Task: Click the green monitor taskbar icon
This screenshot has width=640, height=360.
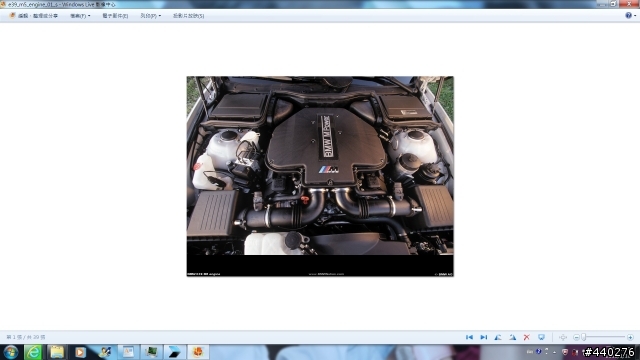Action: click(x=151, y=352)
